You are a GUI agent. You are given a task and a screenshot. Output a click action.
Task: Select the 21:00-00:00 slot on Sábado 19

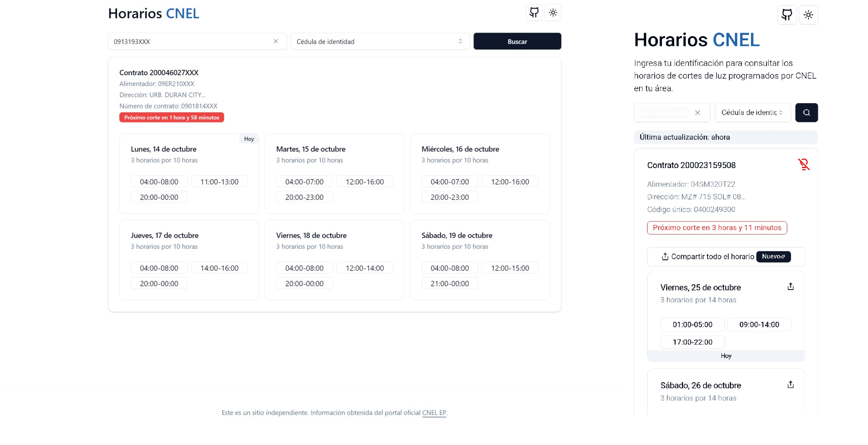click(450, 283)
